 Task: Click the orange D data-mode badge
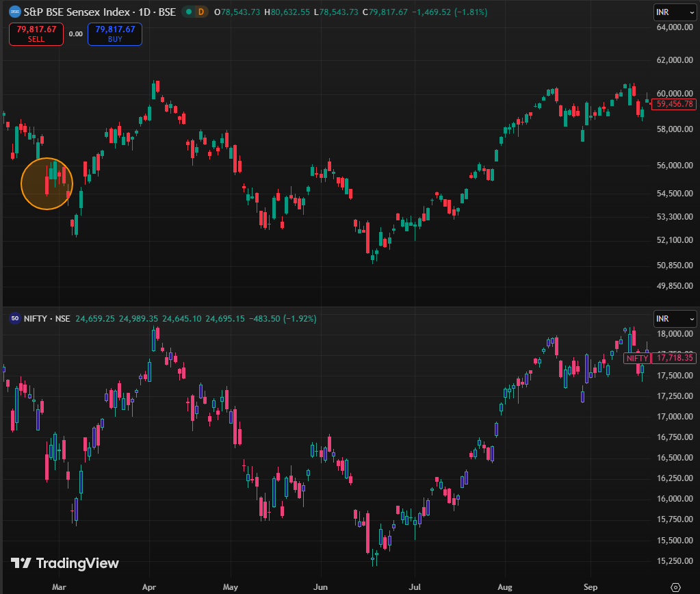[x=200, y=12]
